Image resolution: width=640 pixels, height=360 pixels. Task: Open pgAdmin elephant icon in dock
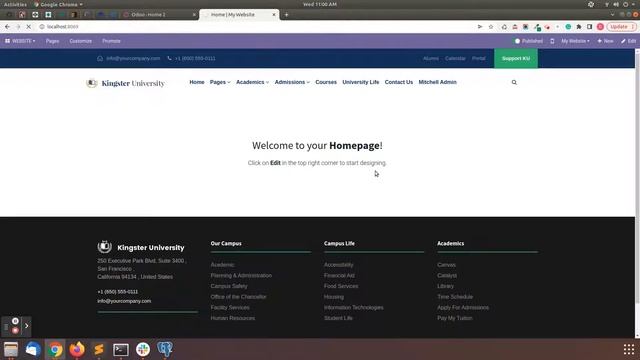[x=165, y=350]
